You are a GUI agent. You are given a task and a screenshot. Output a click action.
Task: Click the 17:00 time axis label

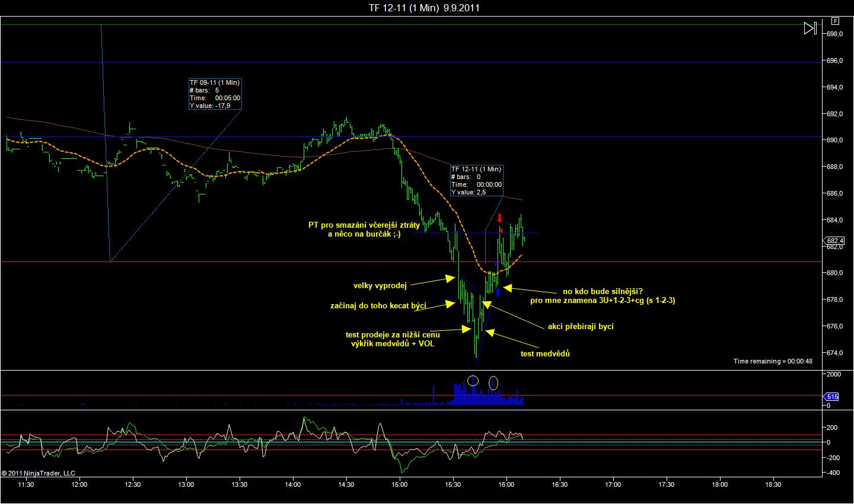613,484
